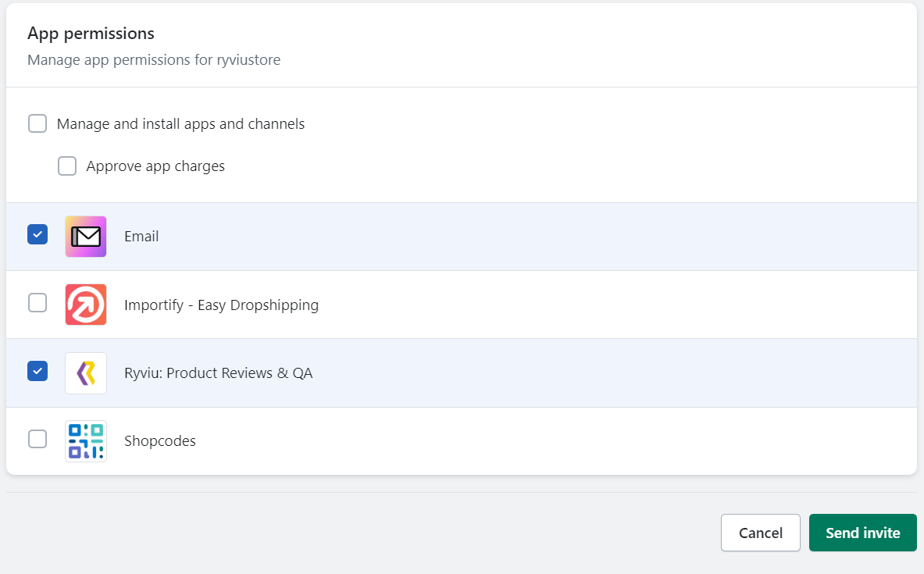
Task: Enable the Approve app charges checkbox
Action: (67, 166)
